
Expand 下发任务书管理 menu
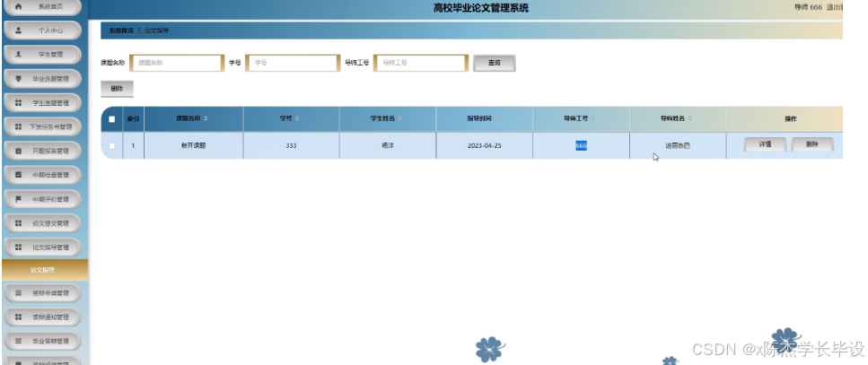point(42,126)
